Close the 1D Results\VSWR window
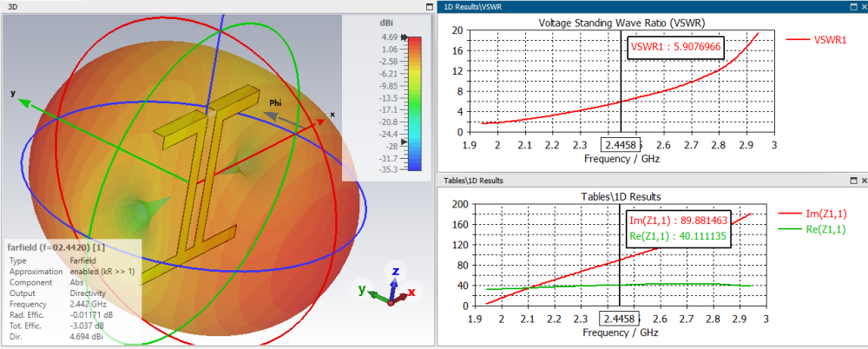The width and height of the screenshot is (868, 349). pyautogui.click(x=865, y=7)
